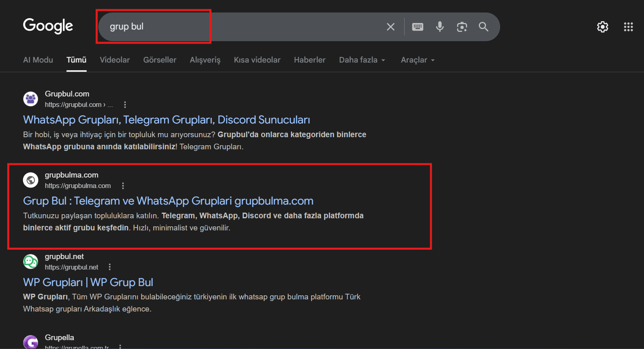Select the Tümü tab
Screen dimensions: 644x349
(77, 60)
